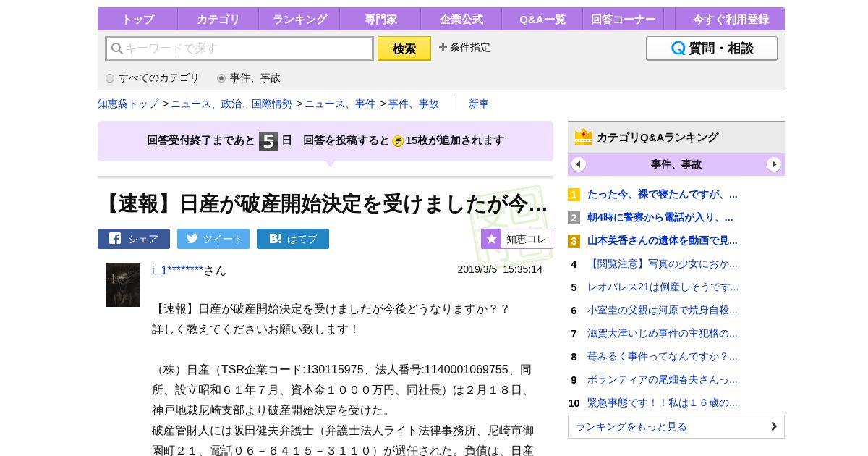Screen dimensions: 868x456
Task: Open ranking item 山本美香さんの遺体を動画で見
Action: pyautogui.click(x=663, y=240)
